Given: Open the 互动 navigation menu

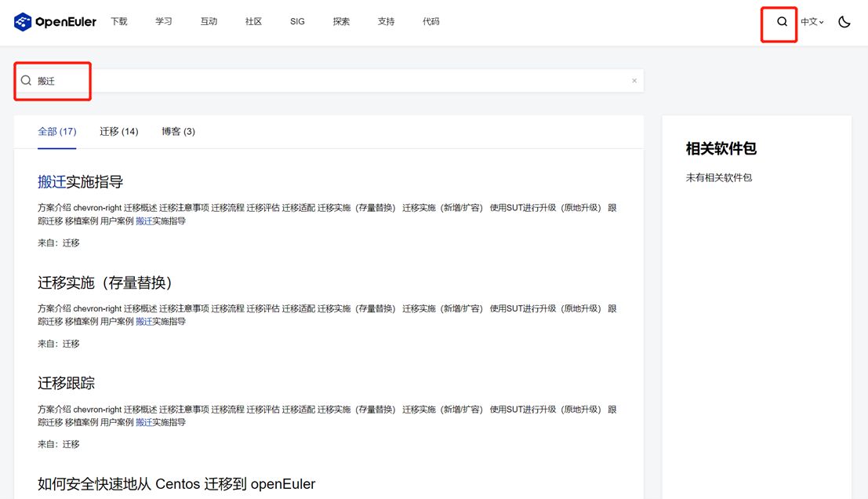Looking at the screenshot, I should tap(209, 22).
